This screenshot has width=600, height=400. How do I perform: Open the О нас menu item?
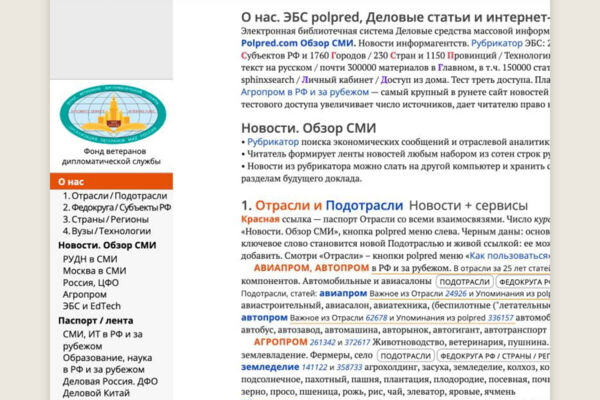(111, 181)
